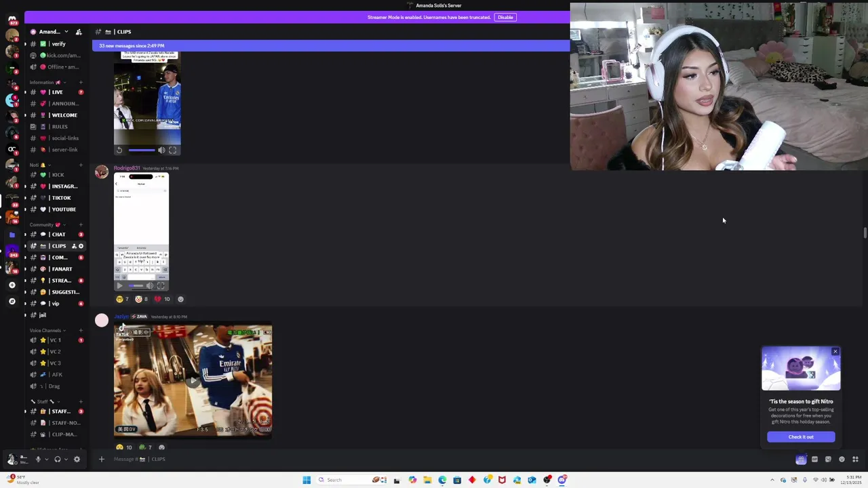Mute top video speaker icon

[x=161, y=150]
